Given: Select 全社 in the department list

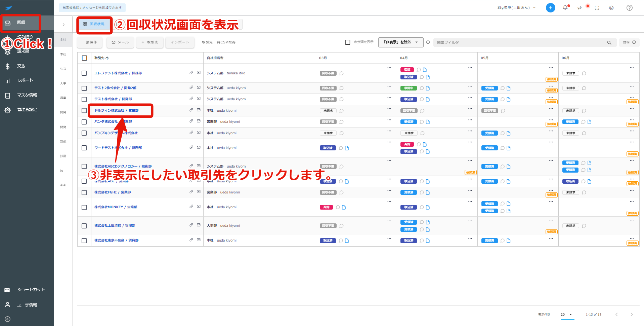Looking at the screenshot, I should pos(63,40).
